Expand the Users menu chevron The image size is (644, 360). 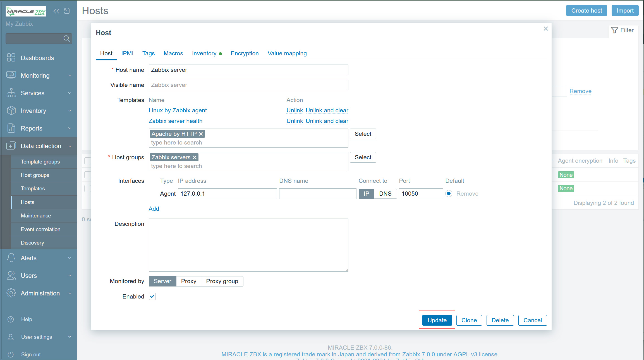[x=70, y=276]
